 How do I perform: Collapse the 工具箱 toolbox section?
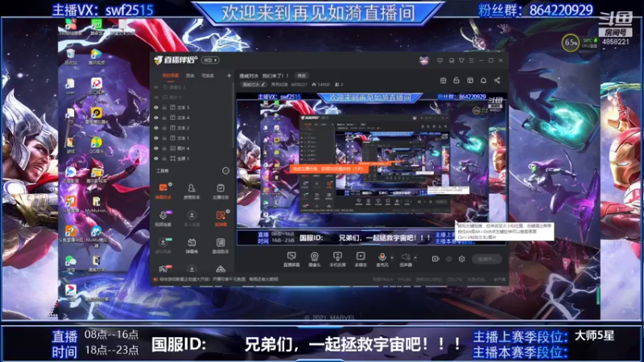coord(225,171)
